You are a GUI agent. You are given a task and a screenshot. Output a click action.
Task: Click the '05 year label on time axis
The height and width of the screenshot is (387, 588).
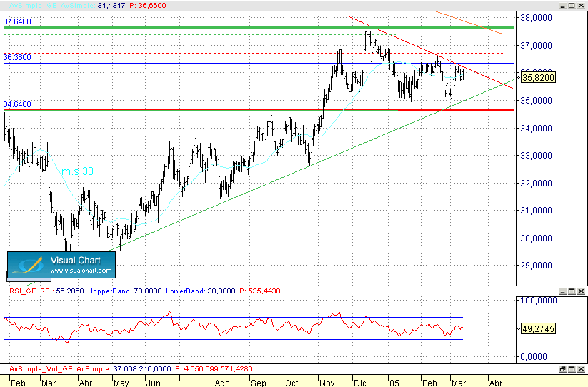click(x=394, y=383)
